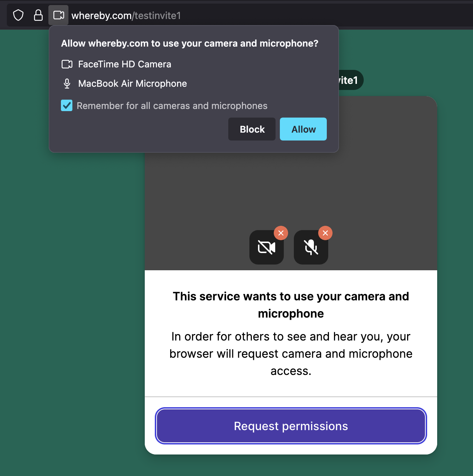Click the Request permissions button

291,426
